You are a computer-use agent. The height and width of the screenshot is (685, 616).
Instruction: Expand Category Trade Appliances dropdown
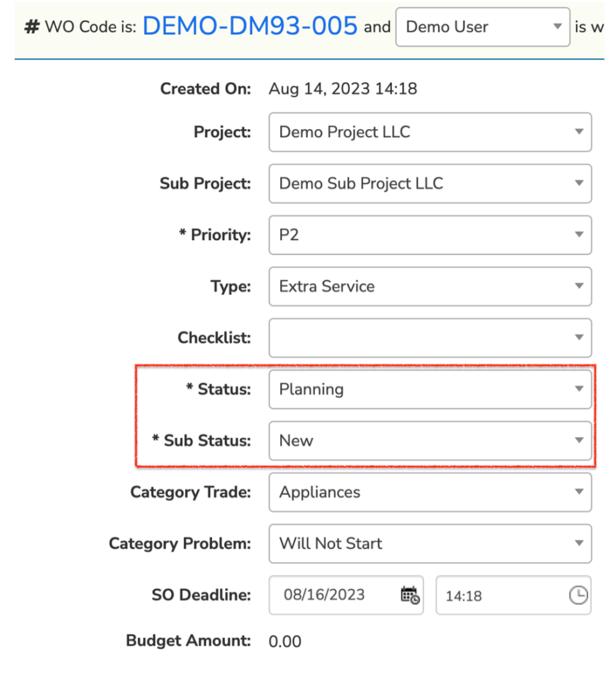pos(429,492)
